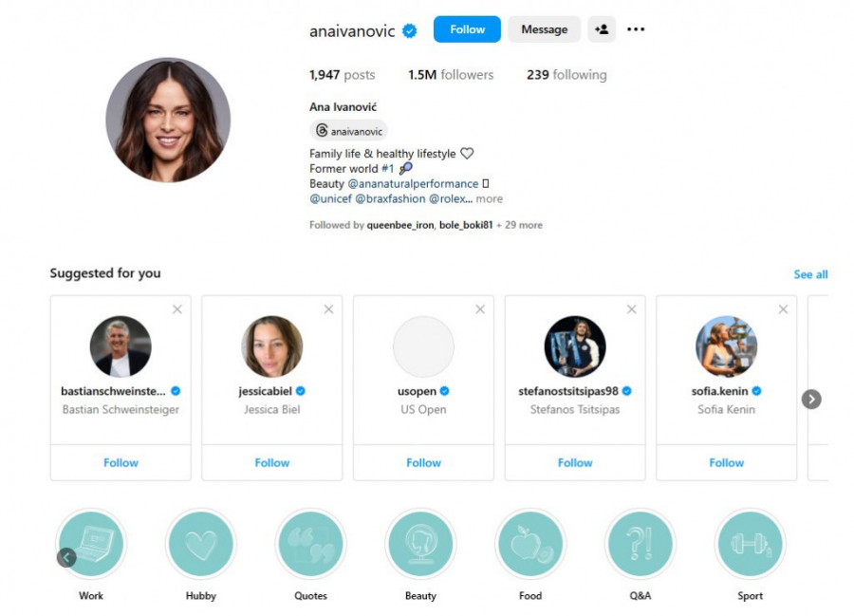Open the Threads badge anaivanovic
Screen dimensions: 854x616
(x=349, y=131)
